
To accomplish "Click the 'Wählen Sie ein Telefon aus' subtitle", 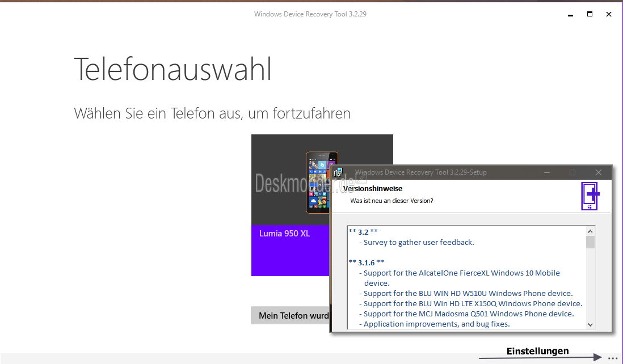I will point(212,113).
